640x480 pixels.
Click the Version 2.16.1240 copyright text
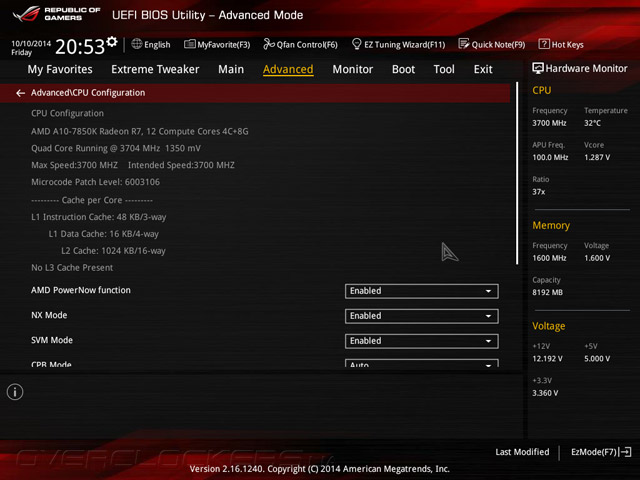(320, 469)
